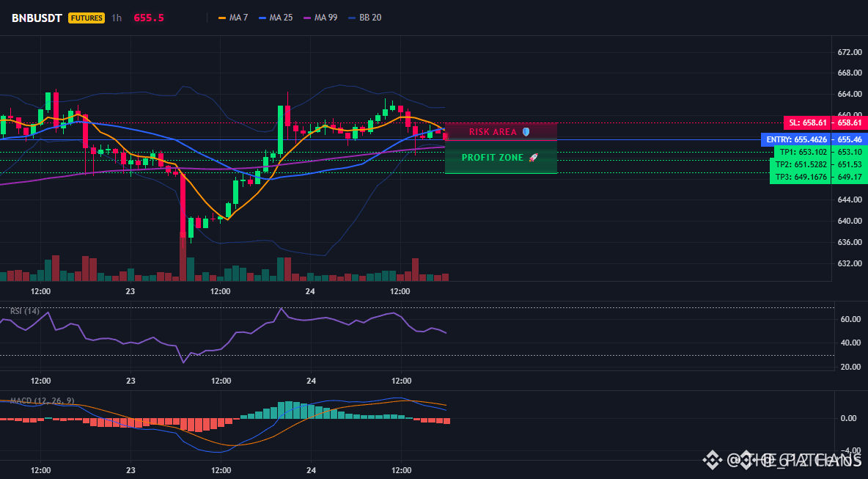The height and width of the screenshot is (479, 868).
Task: Click the 664.00 price axis label
Action: (850, 94)
